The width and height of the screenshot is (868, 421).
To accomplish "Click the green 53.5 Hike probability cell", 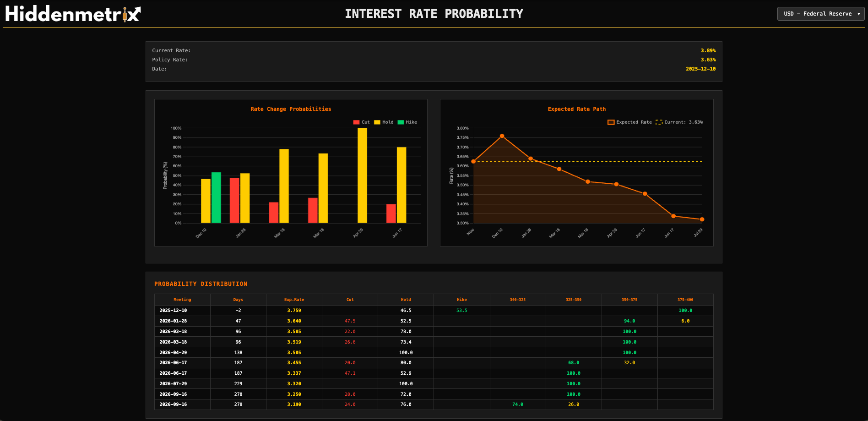I will click(x=461, y=310).
